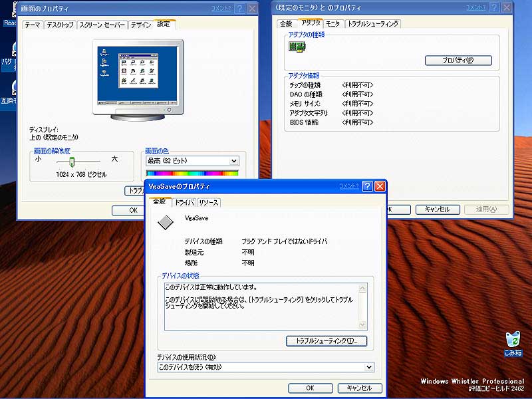Click the 'このデバイスは正常に動作しています。' status line

pos(211,287)
